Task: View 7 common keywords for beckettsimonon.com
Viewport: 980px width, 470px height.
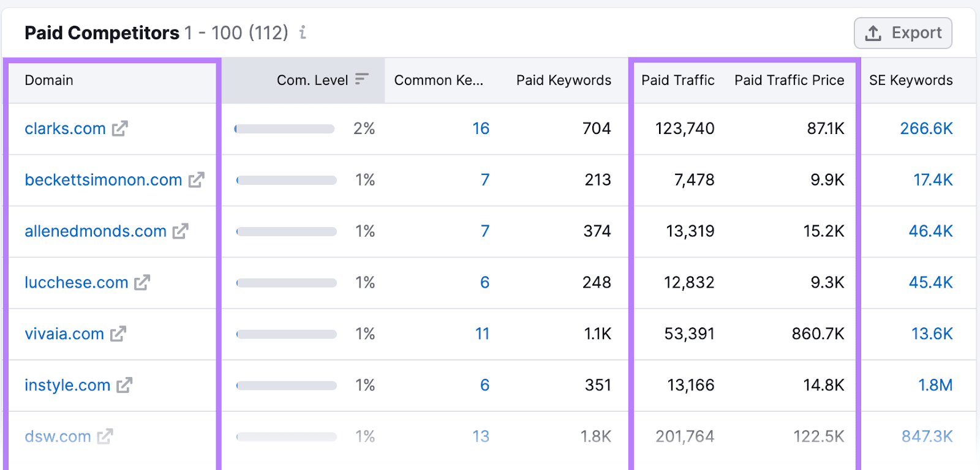Action: (x=485, y=180)
